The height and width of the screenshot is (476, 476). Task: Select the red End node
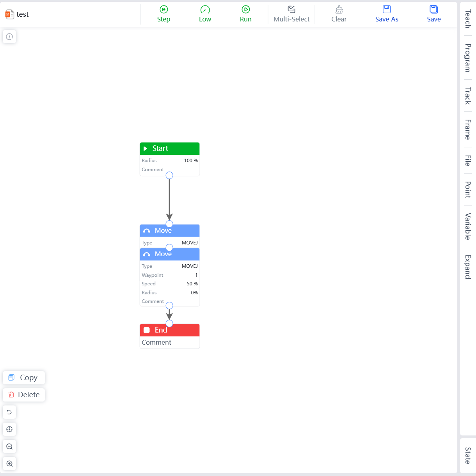coord(170,330)
